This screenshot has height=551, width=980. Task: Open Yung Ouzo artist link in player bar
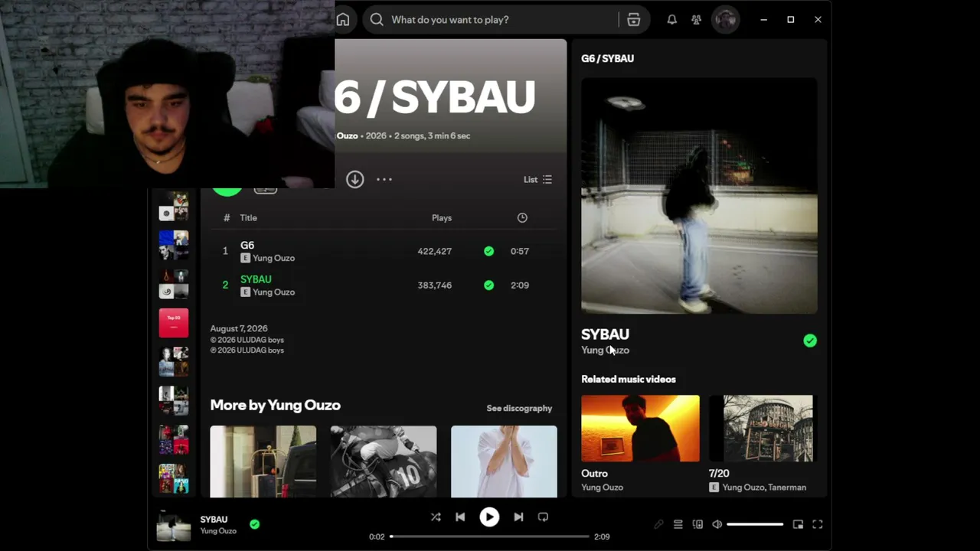[x=218, y=531]
